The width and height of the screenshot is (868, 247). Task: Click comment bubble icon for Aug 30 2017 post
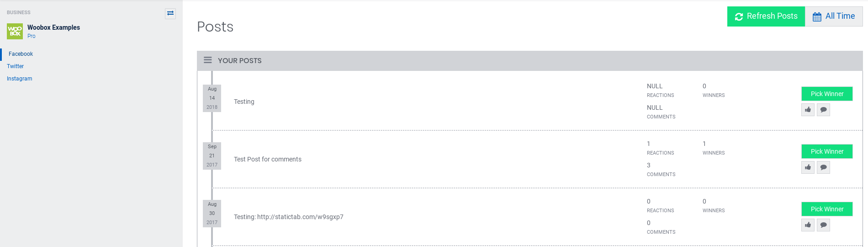point(823,225)
